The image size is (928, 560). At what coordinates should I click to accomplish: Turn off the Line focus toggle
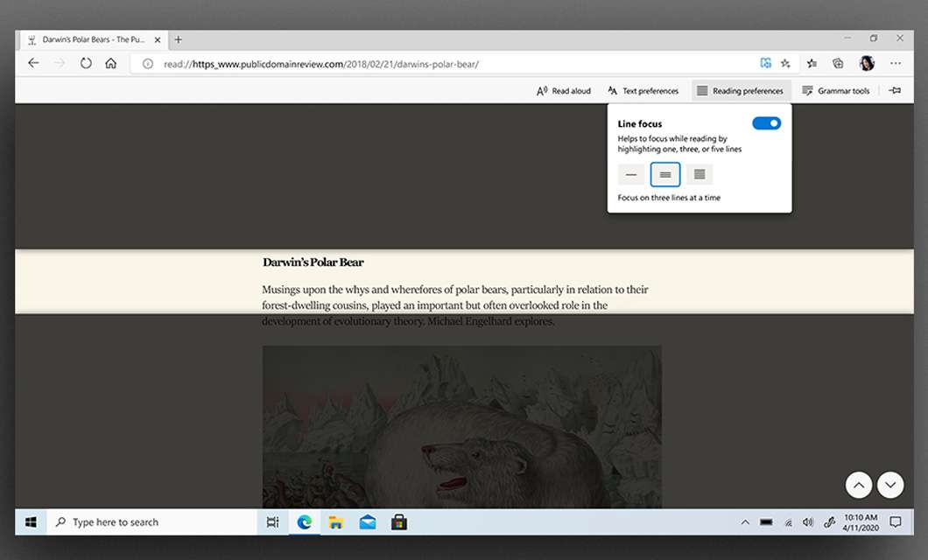766,123
